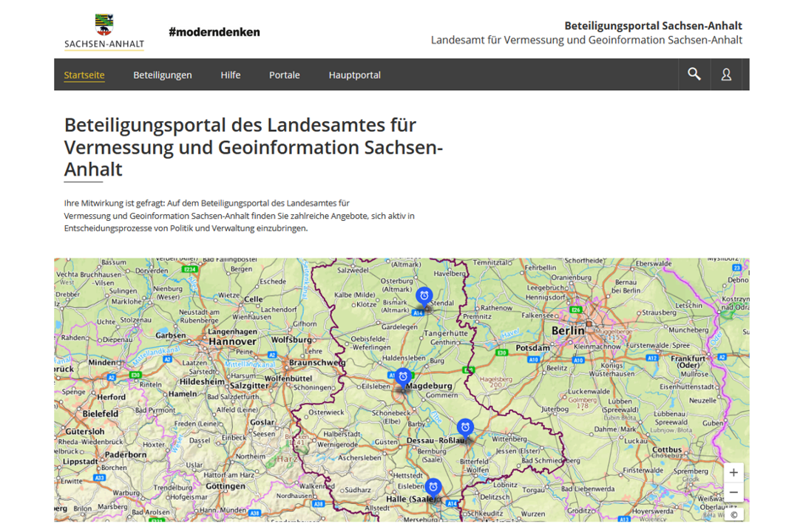Click the Landesamt für Vermessung header text
The width and height of the screenshot is (803, 532).
pos(586,40)
